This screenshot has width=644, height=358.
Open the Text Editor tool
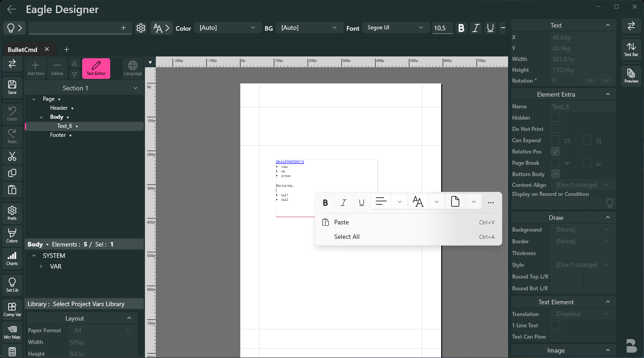point(96,68)
